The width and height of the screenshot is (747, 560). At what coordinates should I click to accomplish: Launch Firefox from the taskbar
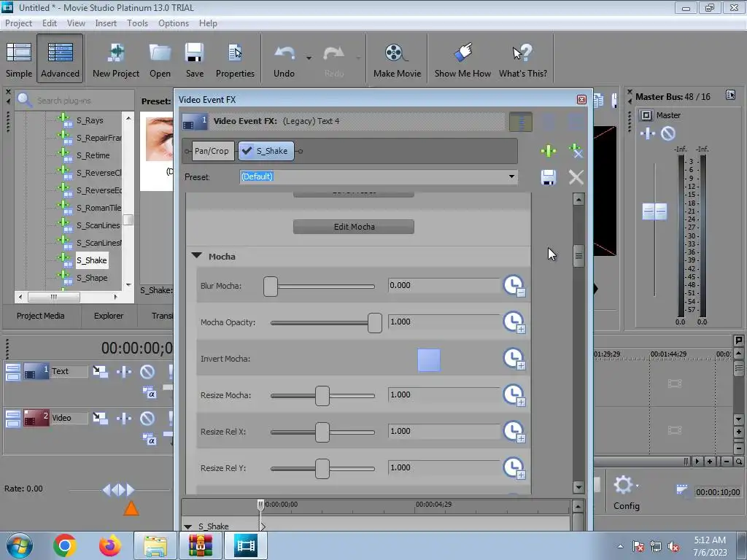109,545
